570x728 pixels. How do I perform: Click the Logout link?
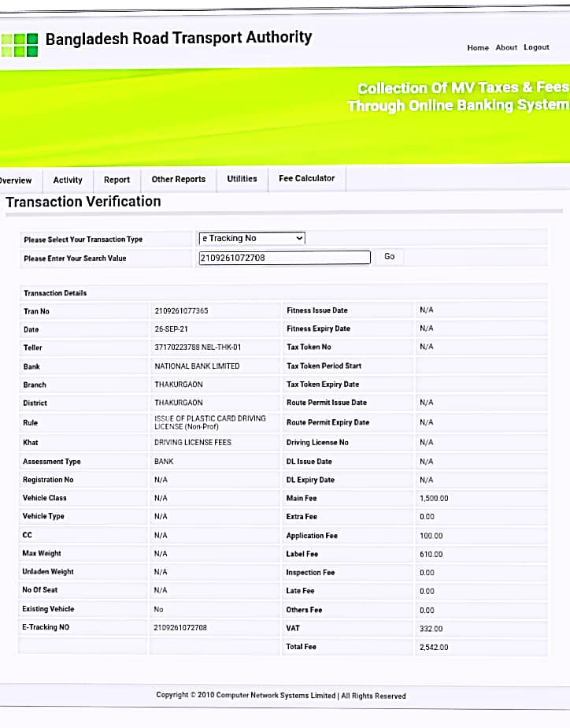pyautogui.click(x=536, y=47)
